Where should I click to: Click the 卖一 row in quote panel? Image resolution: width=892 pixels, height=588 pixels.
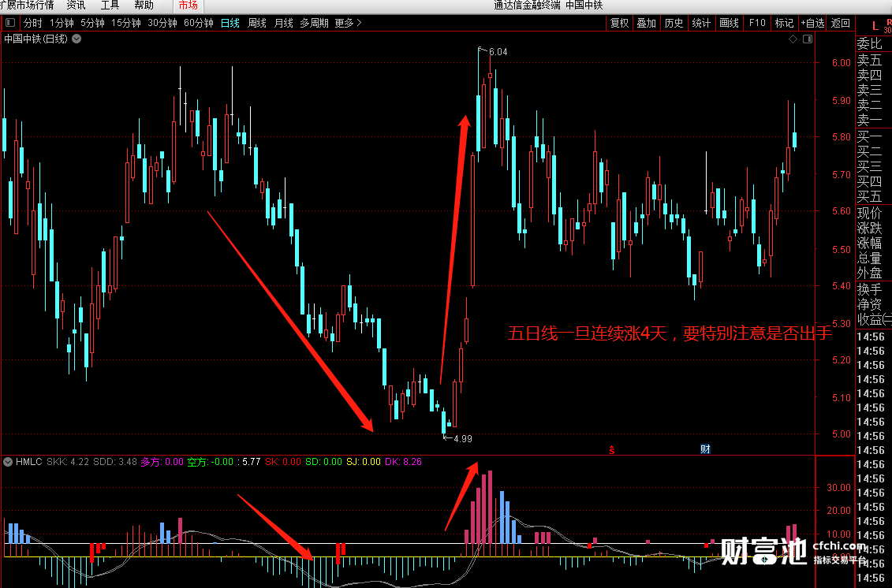click(x=869, y=120)
